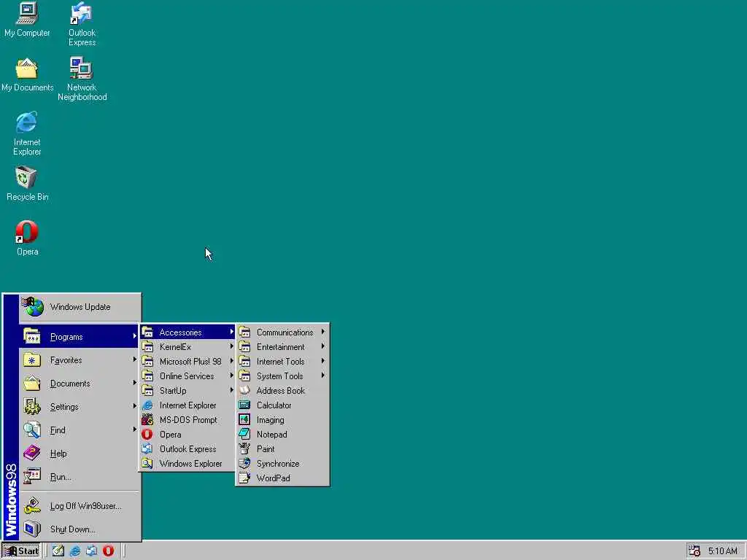
Task: Expand the Find submenu arrow
Action: (x=134, y=429)
